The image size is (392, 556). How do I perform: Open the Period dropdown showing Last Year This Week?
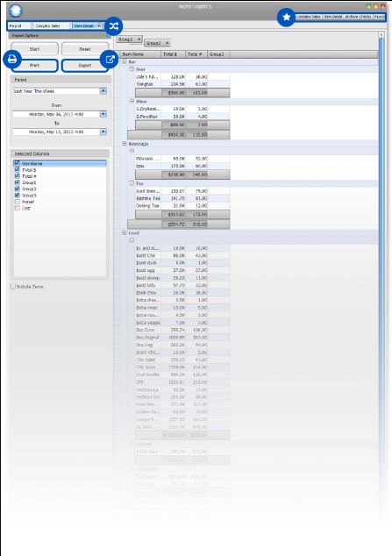coord(103,91)
